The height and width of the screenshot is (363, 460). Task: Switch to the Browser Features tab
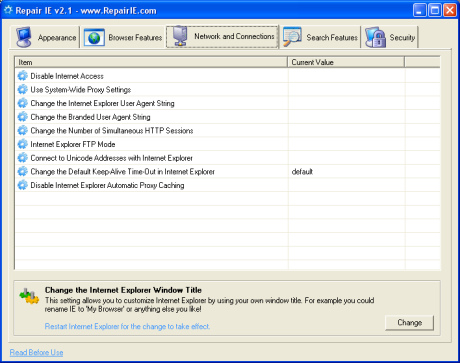click(123, 37)
